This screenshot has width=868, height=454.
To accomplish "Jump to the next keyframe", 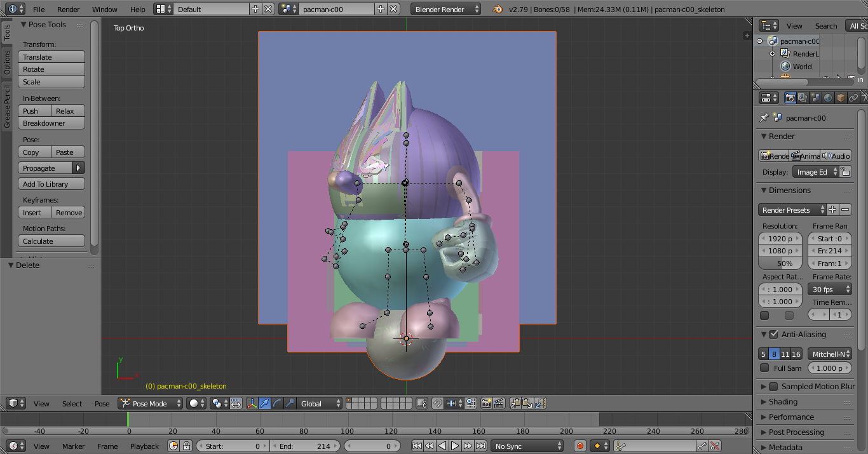I will (x=468, y=446).
